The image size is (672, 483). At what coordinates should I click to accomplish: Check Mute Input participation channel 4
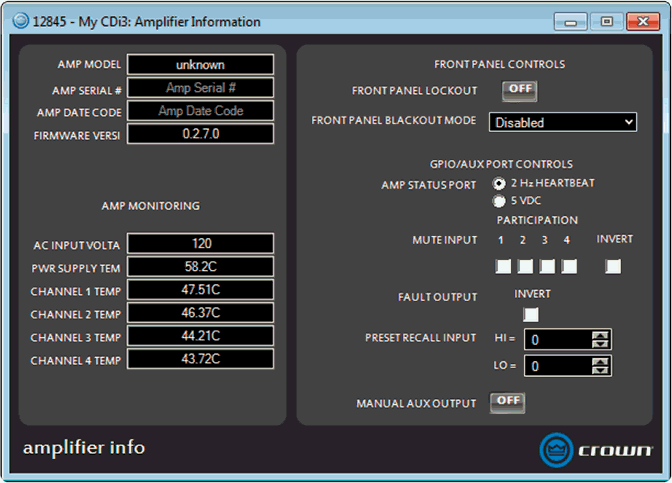569,266
